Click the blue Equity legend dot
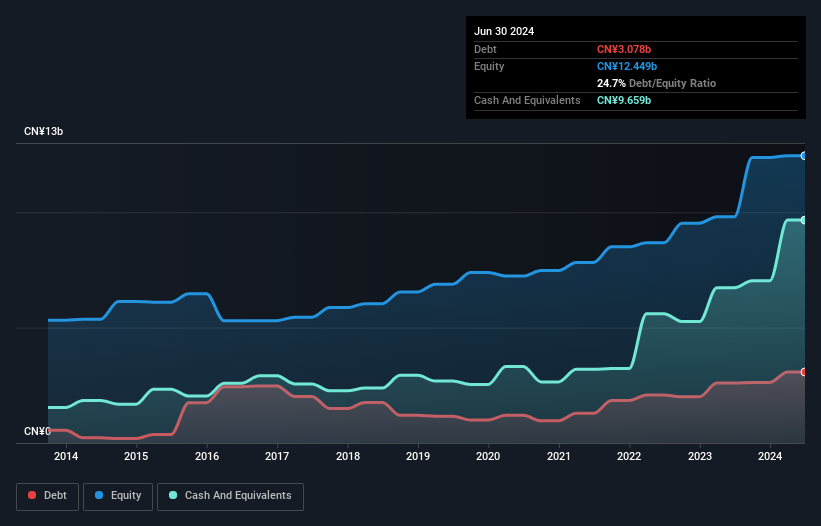The width and height of the screenshot is (821, 526). click(99, 495)
